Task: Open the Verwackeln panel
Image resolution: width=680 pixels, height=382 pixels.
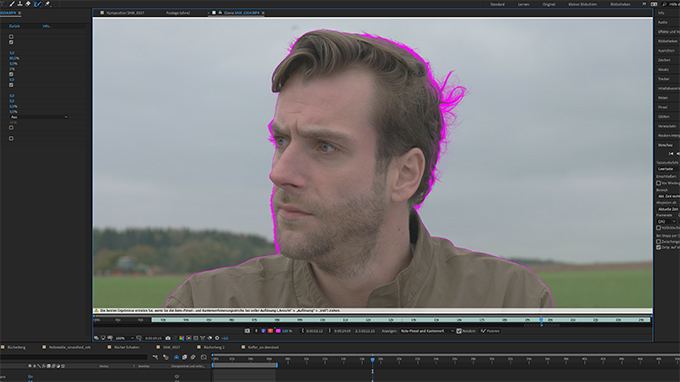Action: point(667,126)
